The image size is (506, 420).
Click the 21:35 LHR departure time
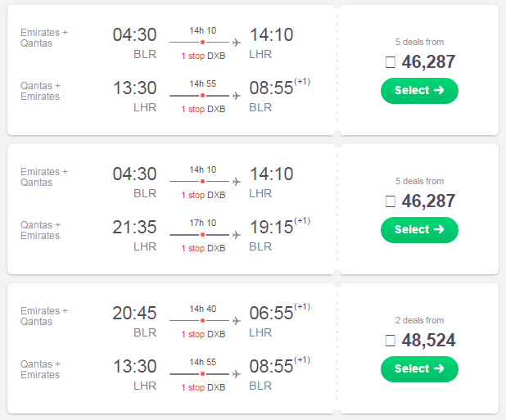click(134, 227)
